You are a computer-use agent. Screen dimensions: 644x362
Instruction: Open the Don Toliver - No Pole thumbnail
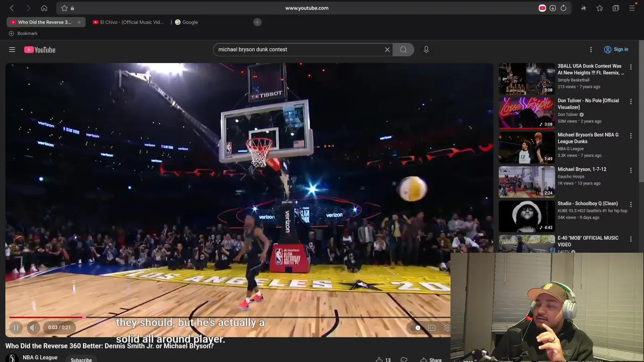click(527, 113)
